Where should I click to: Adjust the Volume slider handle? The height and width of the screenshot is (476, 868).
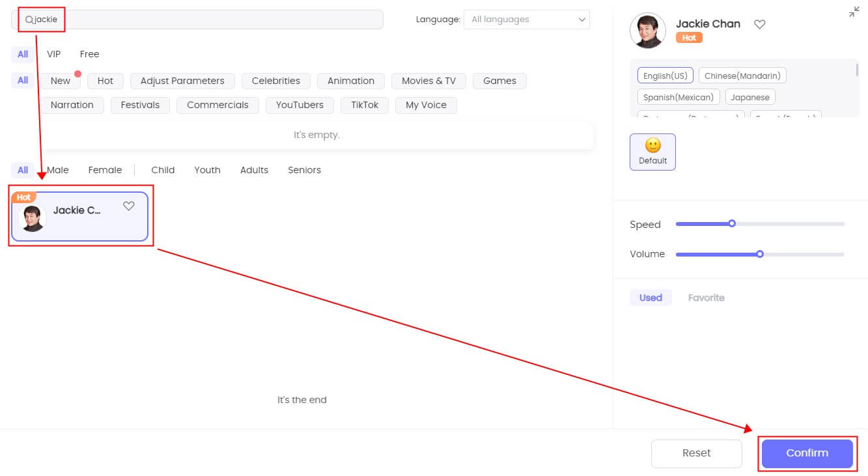(760, 254)
